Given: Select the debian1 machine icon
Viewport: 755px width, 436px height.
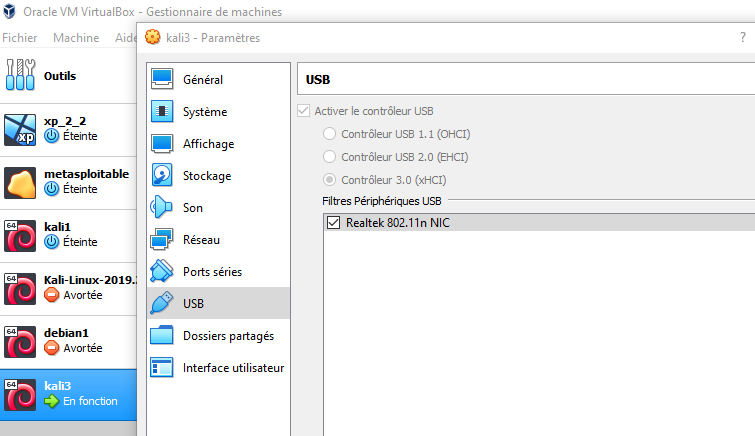Looking at the screenshot, I should (x=20, y=342).
